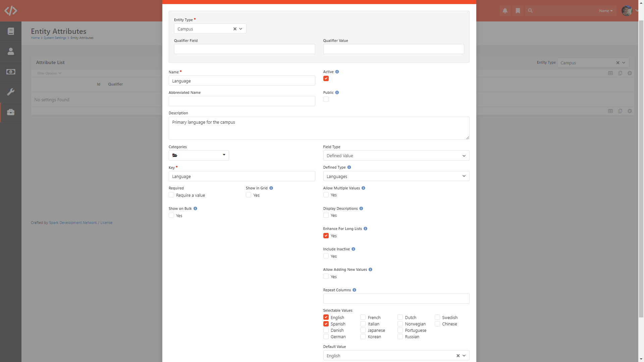Open notifications bell icon

point(505,11)
